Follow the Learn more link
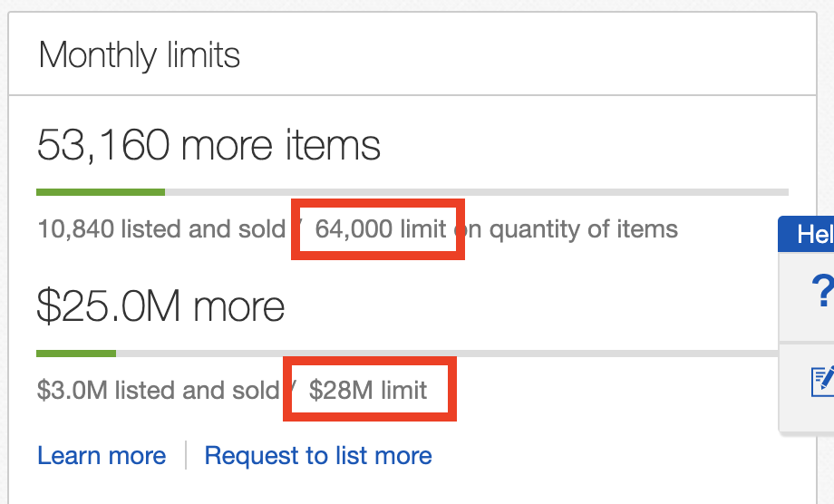This screenshot has height=504, width=834. 102,456
